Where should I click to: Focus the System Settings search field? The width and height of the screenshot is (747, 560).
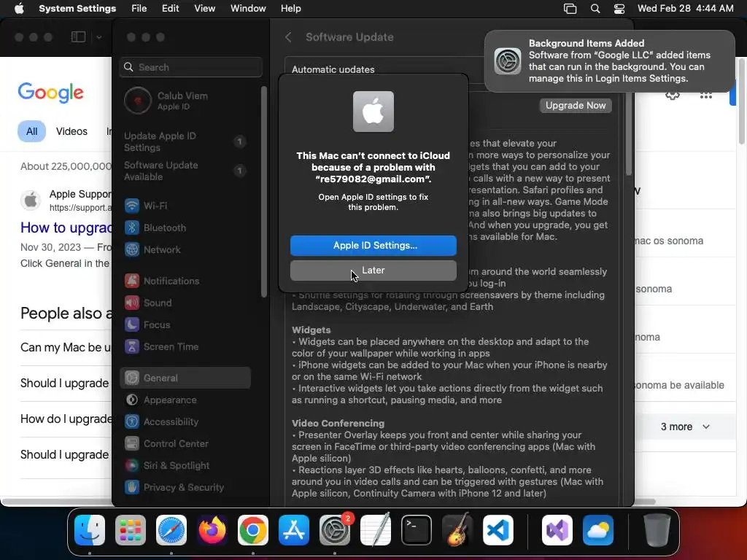click(x=190, y=67)
